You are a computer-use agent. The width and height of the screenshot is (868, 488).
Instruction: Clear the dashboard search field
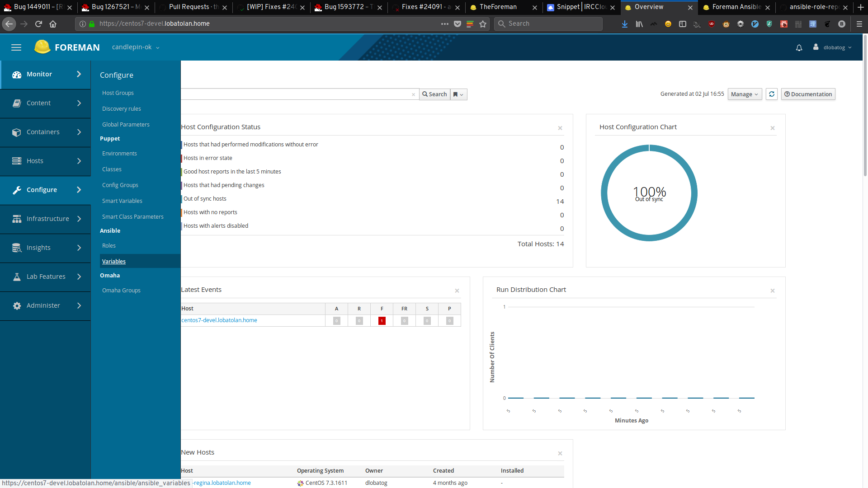(x=413, y=94)
